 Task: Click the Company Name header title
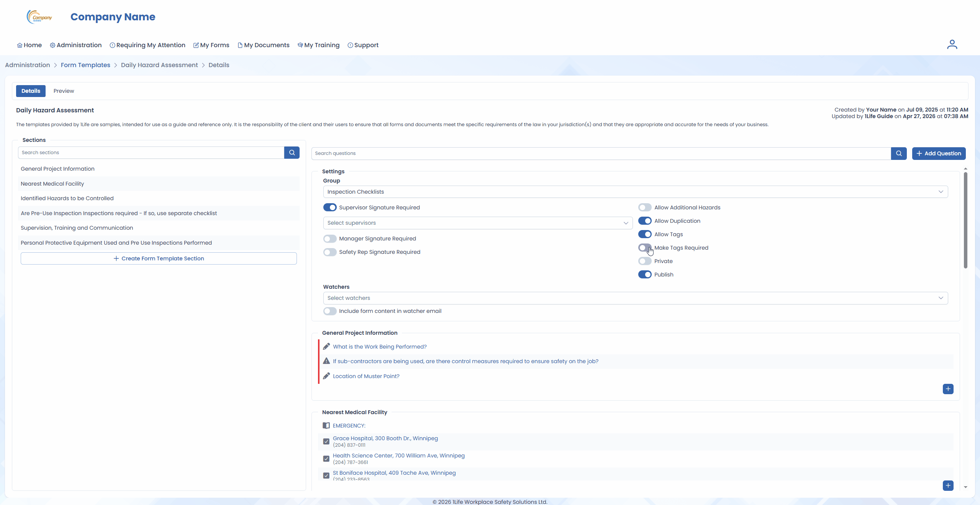[x=113, y=17]
